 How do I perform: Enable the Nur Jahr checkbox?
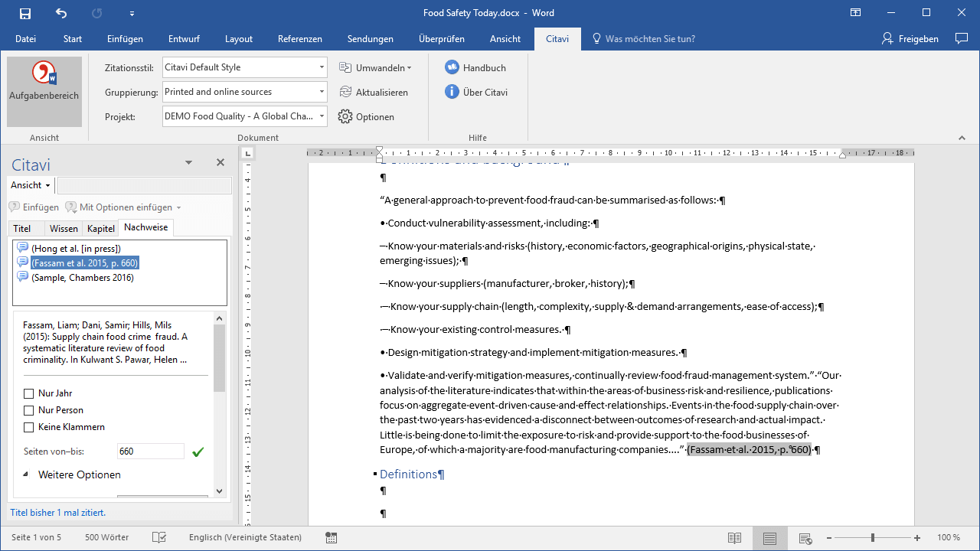point(29,393)
